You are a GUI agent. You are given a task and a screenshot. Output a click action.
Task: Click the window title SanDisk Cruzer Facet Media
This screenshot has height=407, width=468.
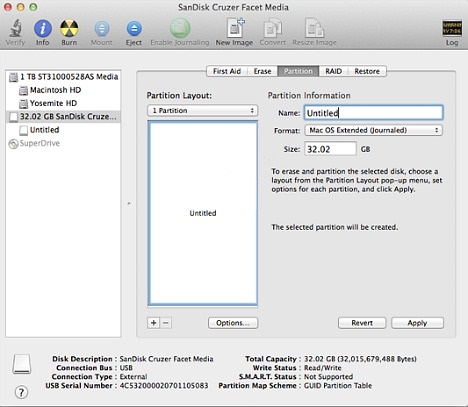(233, 7)
